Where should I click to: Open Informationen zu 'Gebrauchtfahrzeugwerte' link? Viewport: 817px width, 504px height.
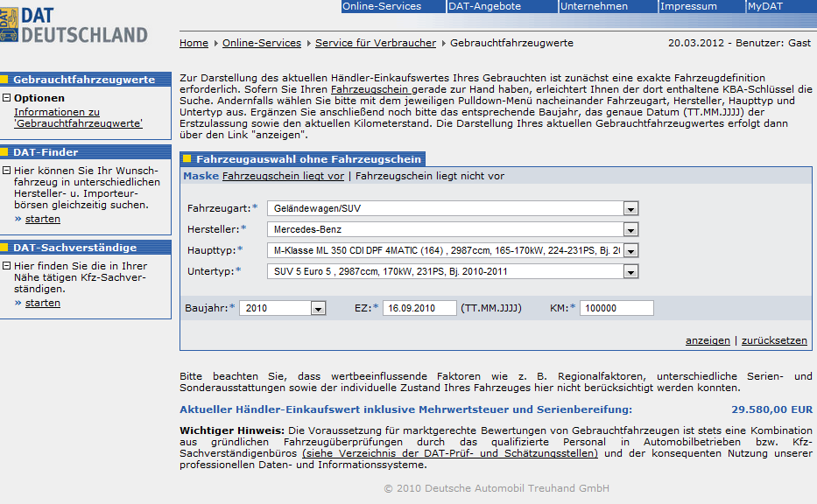click(78, 117)
